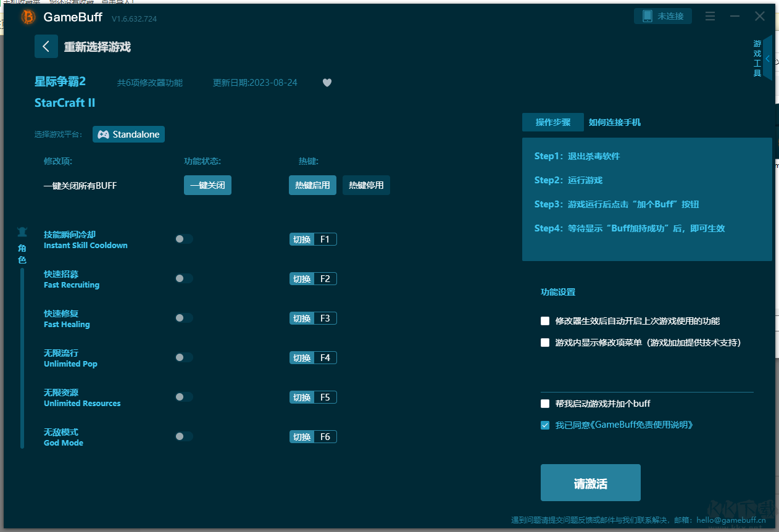Click the Instant Skill Cooldown label

[x=86, y=245]
